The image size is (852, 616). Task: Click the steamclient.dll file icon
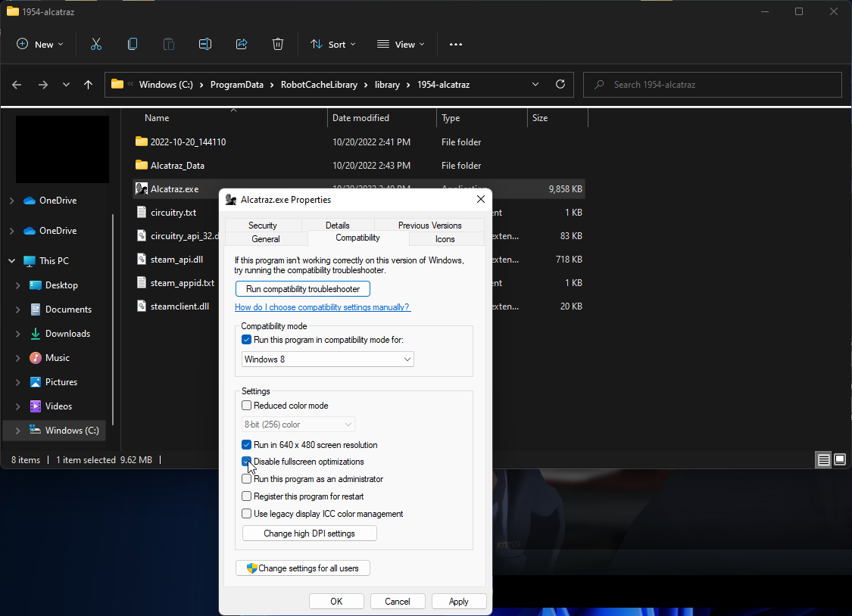(142, 306)
